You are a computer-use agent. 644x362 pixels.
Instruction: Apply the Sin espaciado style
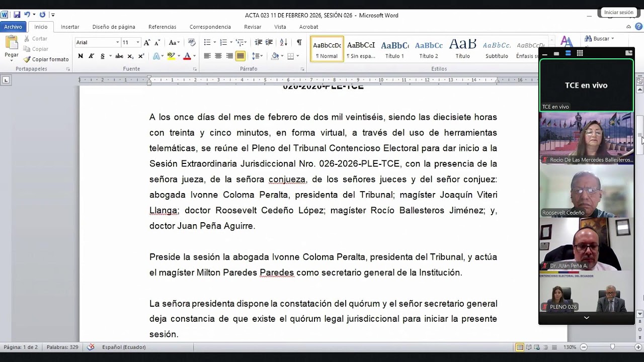[x=361, y=49]
